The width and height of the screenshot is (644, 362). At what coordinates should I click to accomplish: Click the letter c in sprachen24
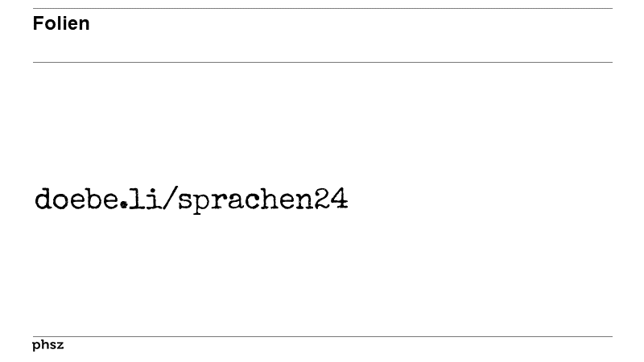[x=254, y=201]
